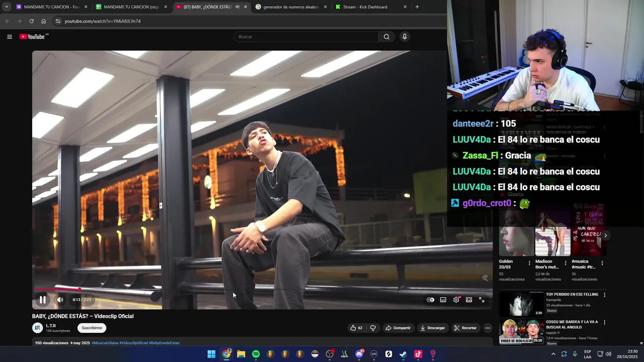Open the COSCU ME BARDEA video title
The image size is (644, 362).
572,325
